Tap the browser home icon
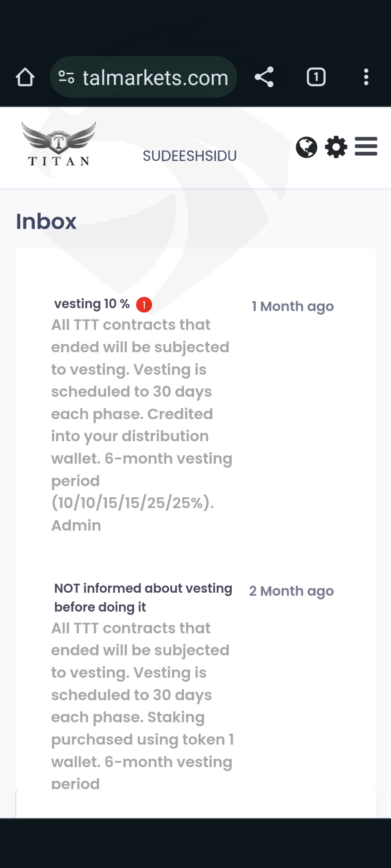Screen dimensions: 391x868 (x=25, y=77)
